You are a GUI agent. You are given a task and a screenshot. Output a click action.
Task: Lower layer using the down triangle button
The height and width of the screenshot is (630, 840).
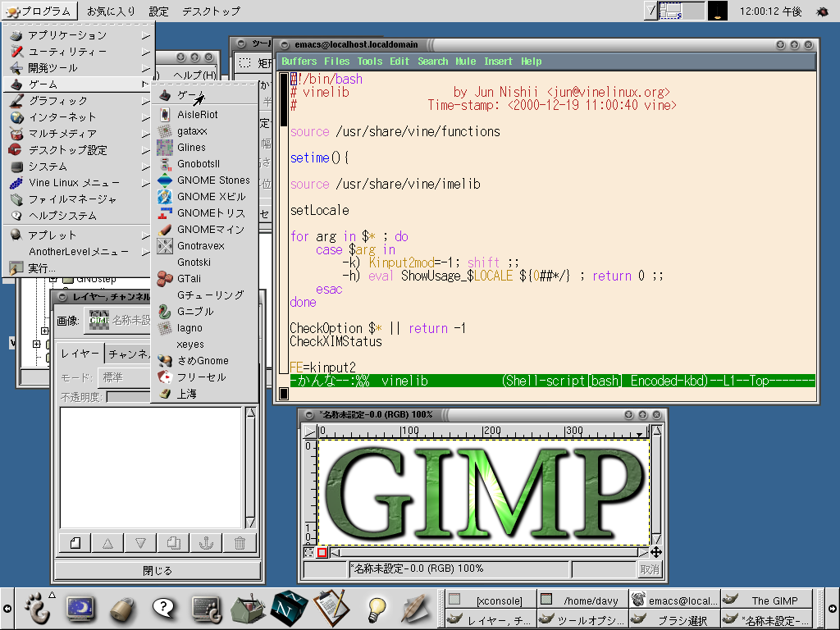click(140, 543)
